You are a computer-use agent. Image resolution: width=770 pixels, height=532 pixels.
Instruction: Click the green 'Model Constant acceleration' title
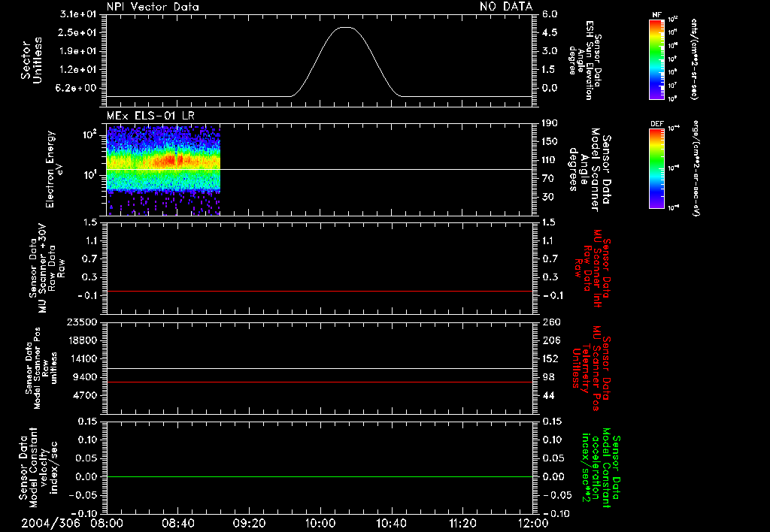[x=601, y=467]
